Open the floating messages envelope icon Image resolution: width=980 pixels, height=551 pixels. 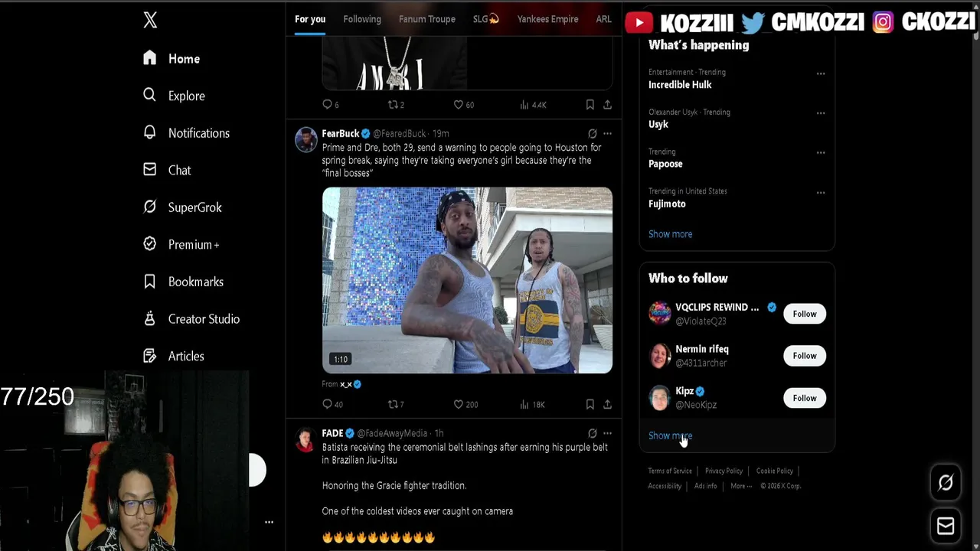[x=946, y=526]
